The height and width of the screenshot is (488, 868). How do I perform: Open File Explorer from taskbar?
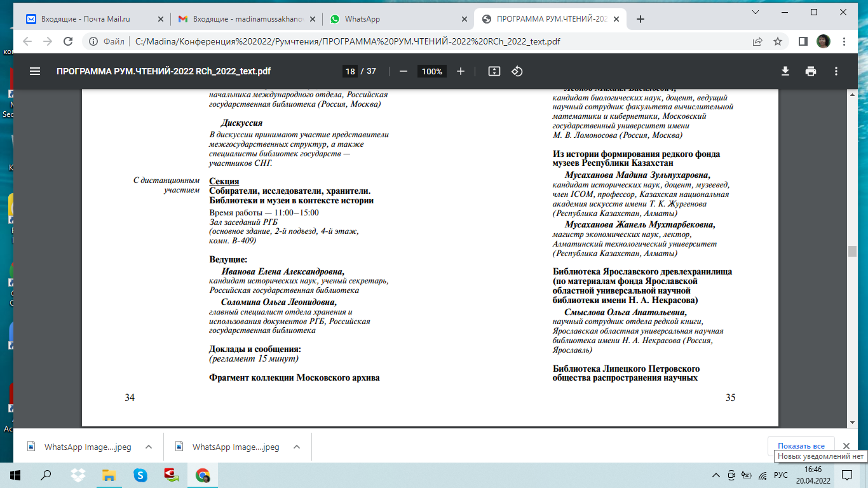coord(109,475)
